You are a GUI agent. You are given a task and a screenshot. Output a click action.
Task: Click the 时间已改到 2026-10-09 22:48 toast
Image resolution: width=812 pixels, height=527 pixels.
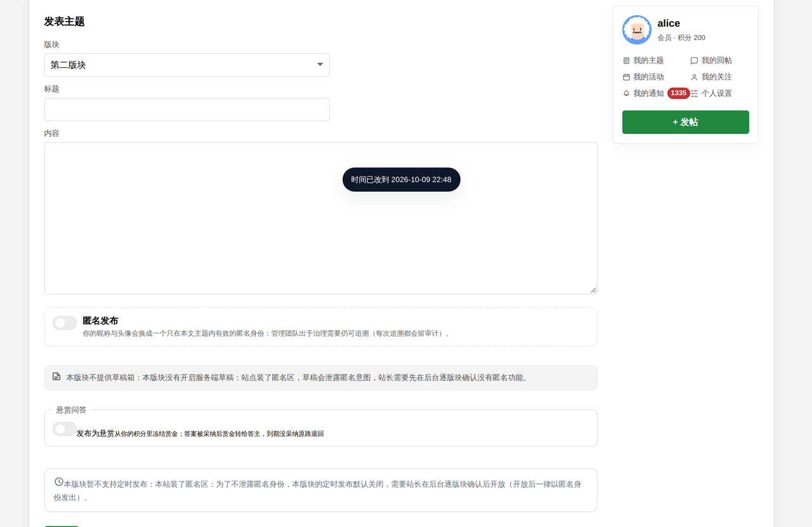point(402,180)
